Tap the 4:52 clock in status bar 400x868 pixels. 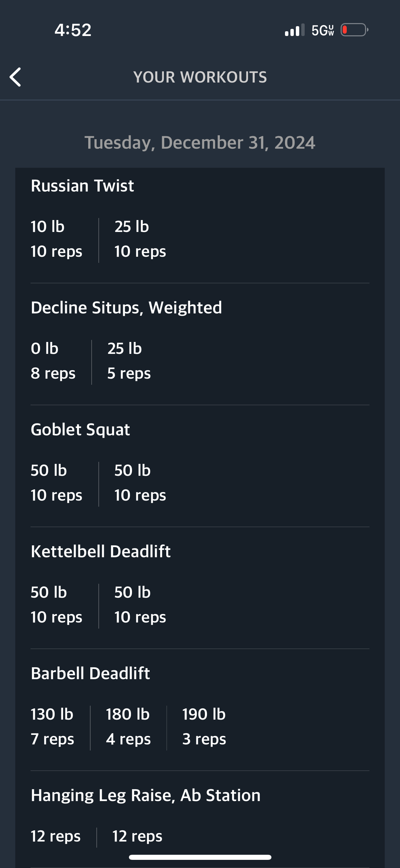[x=73, y=30]
